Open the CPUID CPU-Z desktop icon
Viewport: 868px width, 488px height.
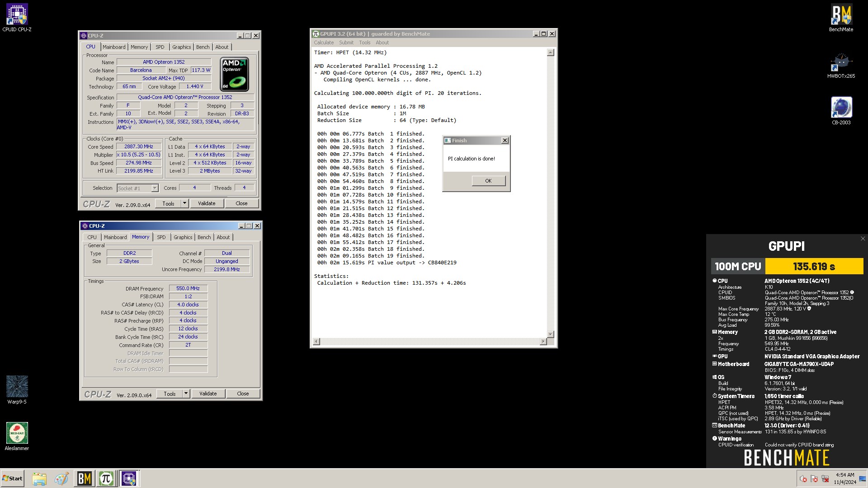coord(17,17)
